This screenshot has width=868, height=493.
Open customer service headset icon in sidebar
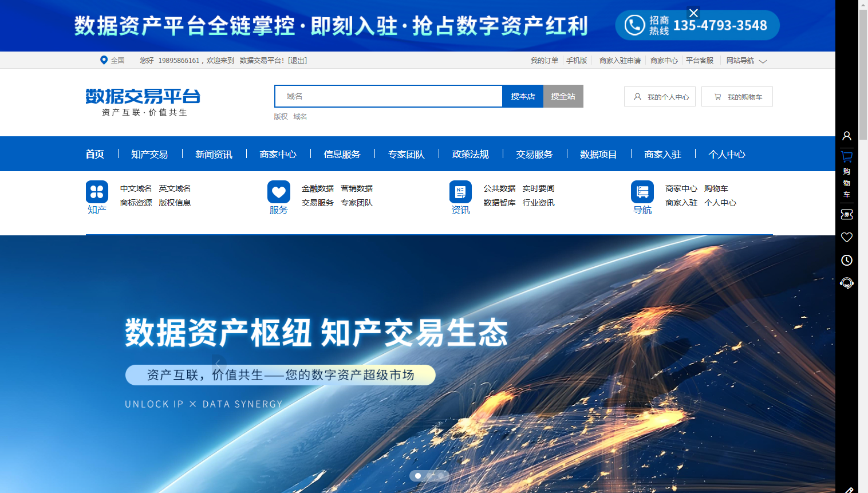(847, 283)
